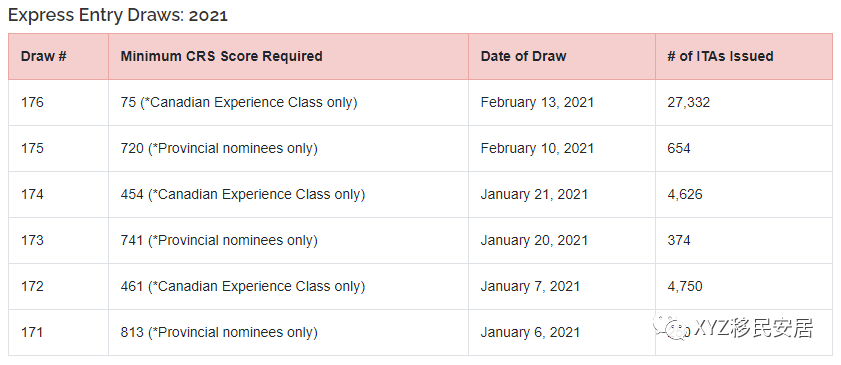841x365 pixels.
Task: Select the 813 Provincial nominees score cell
Action: (219, 333)
